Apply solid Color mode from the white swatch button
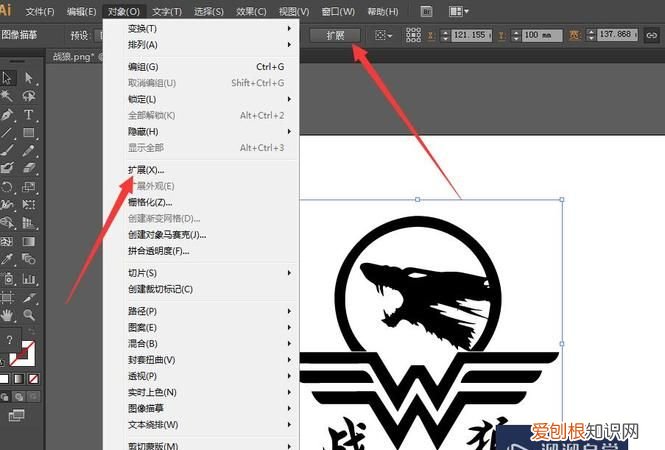The width and height of the screenshot is (665, 450). point(4,379)
